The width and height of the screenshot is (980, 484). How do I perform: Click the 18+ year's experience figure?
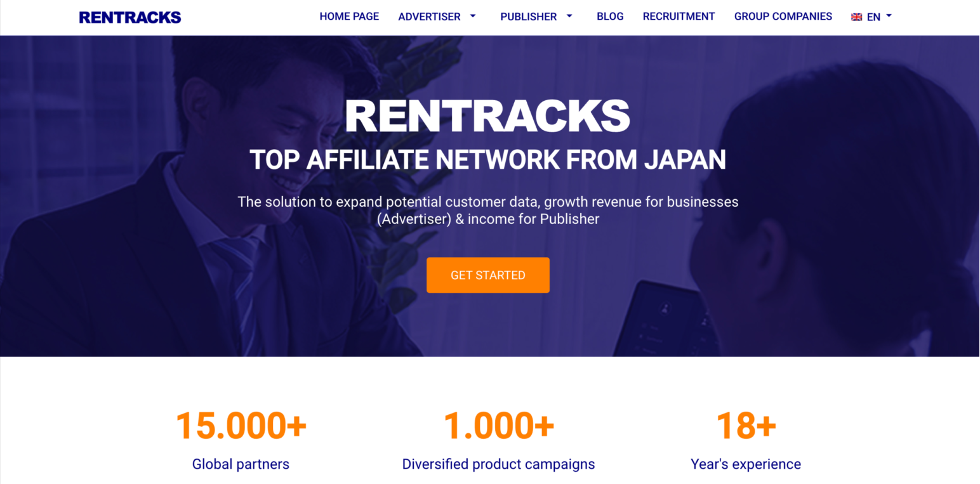pyautogui.click(x=745, y=425)
